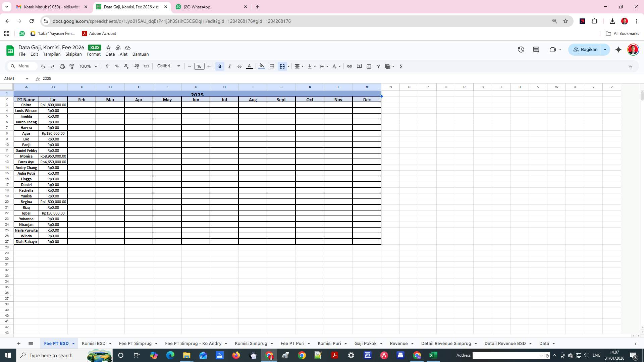Switch to the Komisi BSD sheet tab

94,344
